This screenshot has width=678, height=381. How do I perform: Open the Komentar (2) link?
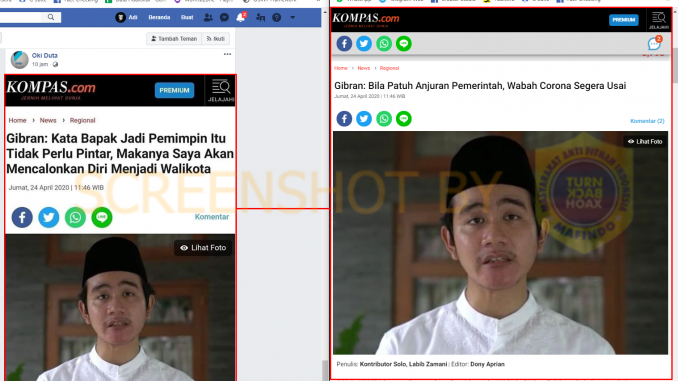point(647,121)
